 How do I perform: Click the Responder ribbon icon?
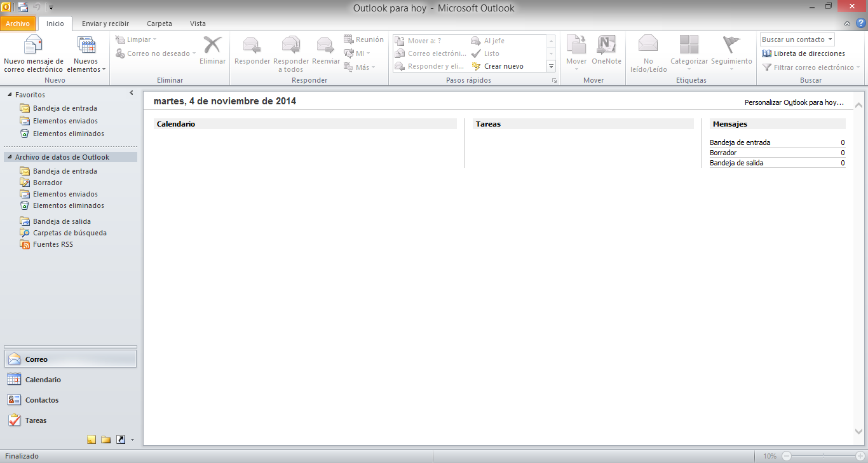tap(252, 45)
